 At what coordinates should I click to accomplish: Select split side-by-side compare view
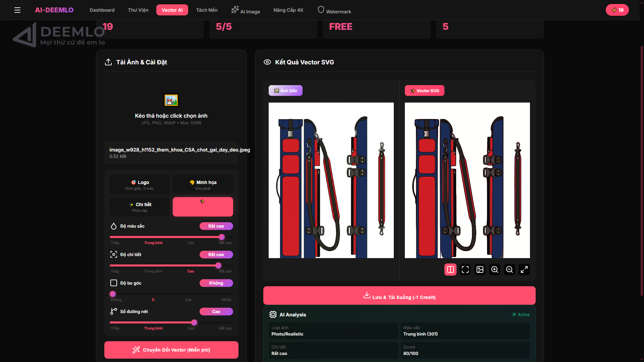pyautogui.click(x=450, y=269)
